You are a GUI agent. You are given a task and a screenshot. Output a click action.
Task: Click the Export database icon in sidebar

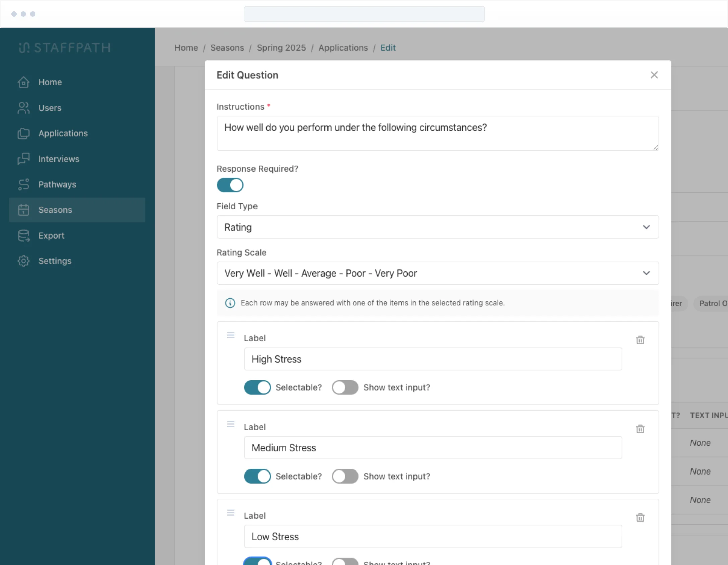[x=24, y=236]
